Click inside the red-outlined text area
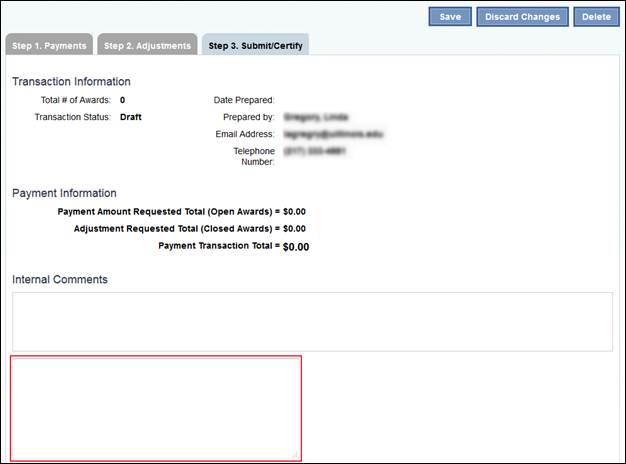 [x=156, y=407]
